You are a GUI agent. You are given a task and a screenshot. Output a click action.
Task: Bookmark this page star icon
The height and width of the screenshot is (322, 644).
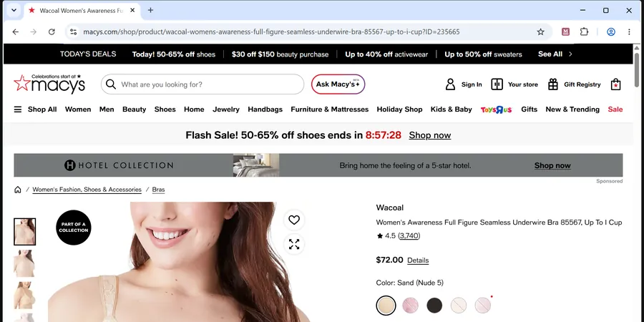click(540, 31)
